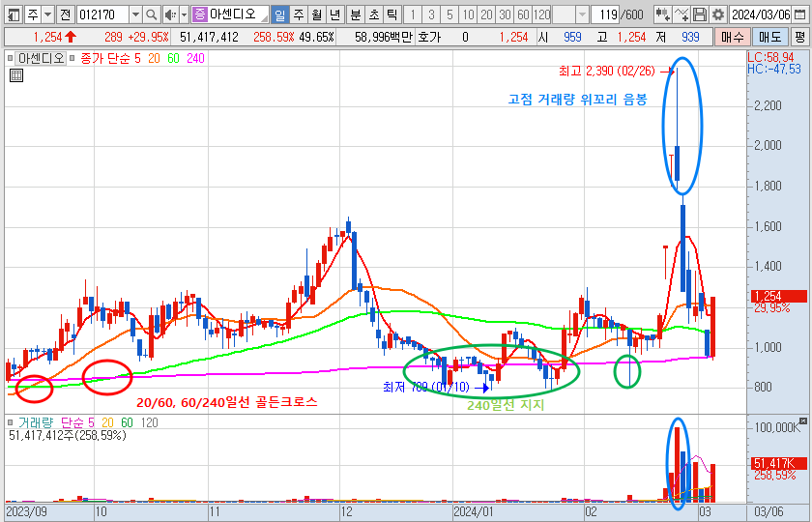Open the dropdown beside the speaker icon
The height and width of the screenshot is (522, 812).
(184, 14)
